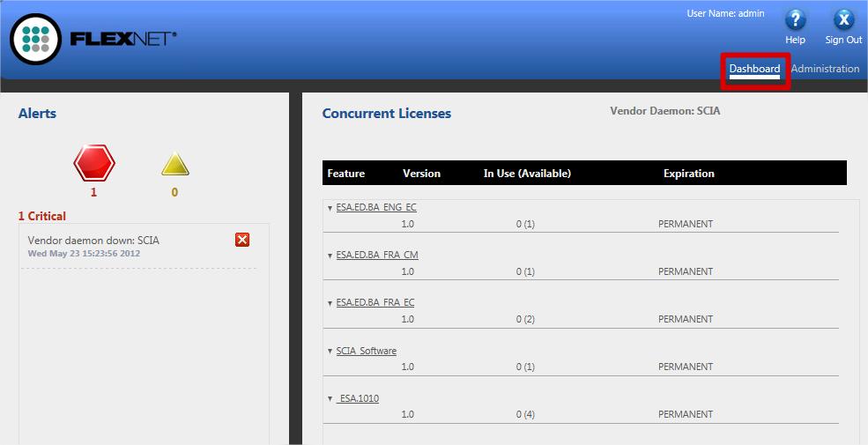
Task: Click the Concurrent Licenses heading
Action: tap(386, 114)
